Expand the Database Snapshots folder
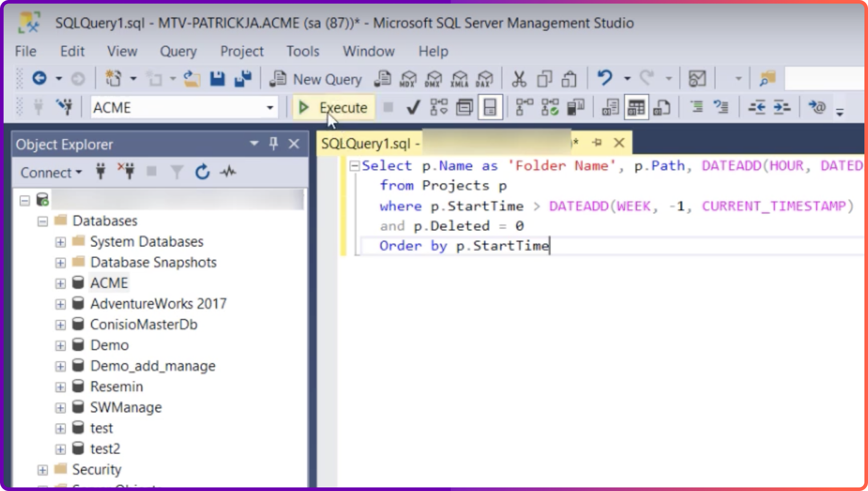Image resolution: width=868 pixels, height=491 pixels. (x=60, y=263)
